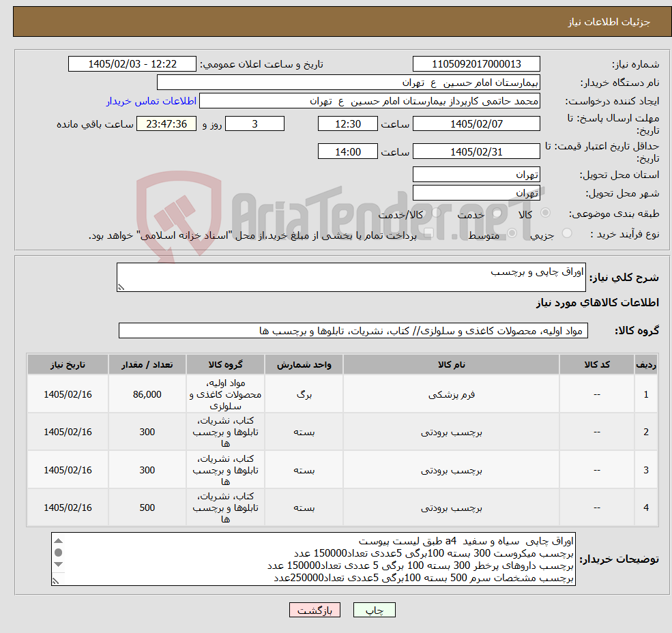672x633 pixels.
Task: Click the واحد شمارش column header
Action: [x=304, y=364]
